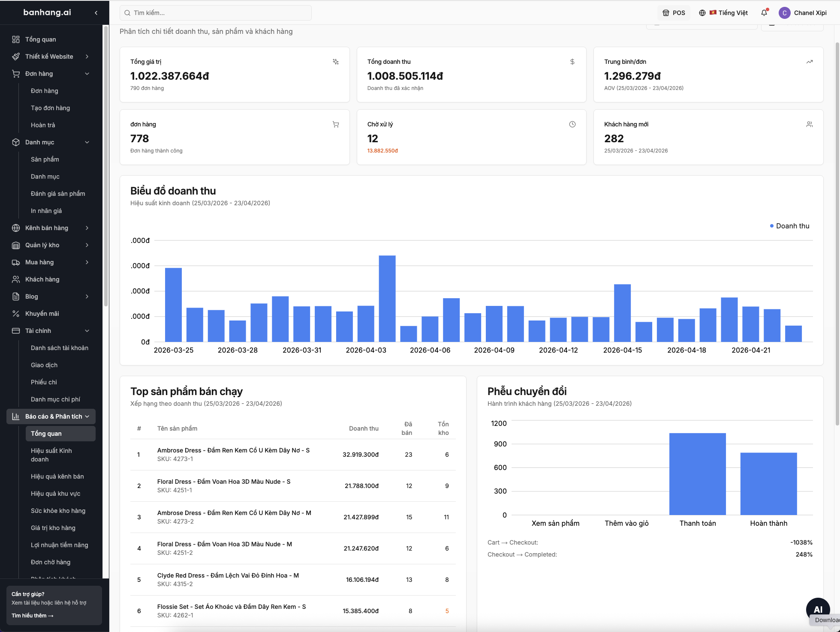Click the Tìm kiếm search field
840x632 pixels.
216,13
